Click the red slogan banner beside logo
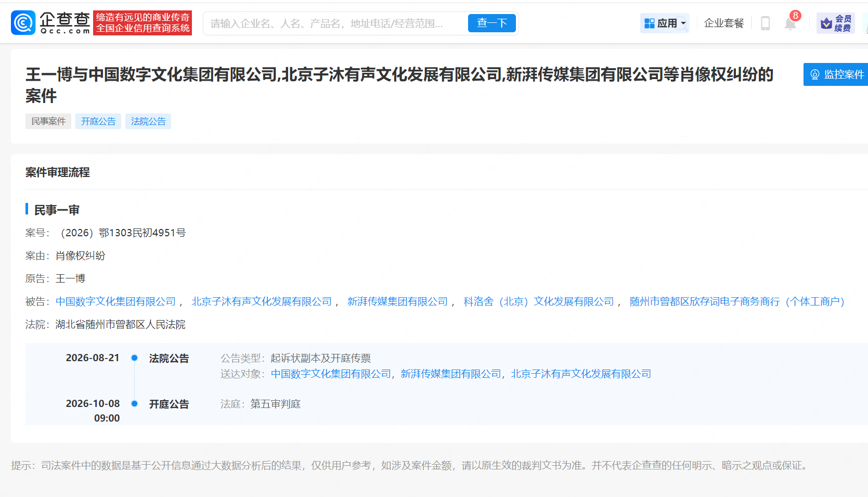868x497 pixels. coord(142,23)
